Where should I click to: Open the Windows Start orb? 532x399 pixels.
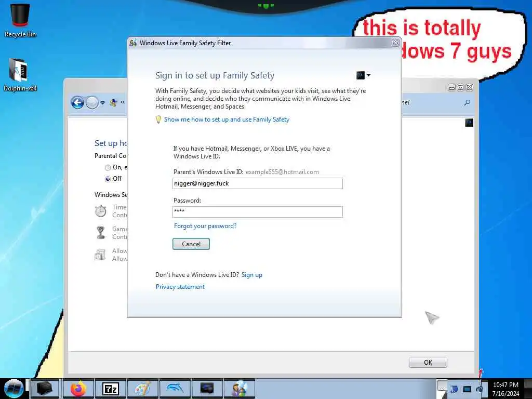point(13,389)
